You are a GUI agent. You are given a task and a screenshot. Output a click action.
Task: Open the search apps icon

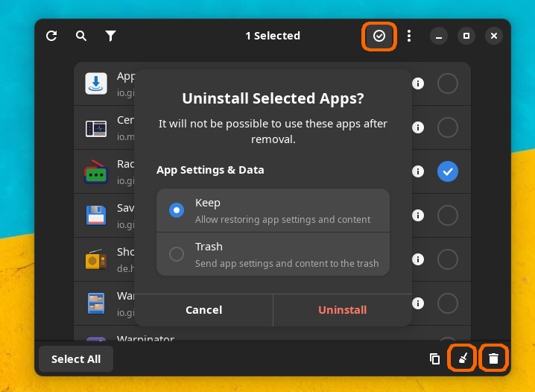pyautogui.click(x=81, y=36)
